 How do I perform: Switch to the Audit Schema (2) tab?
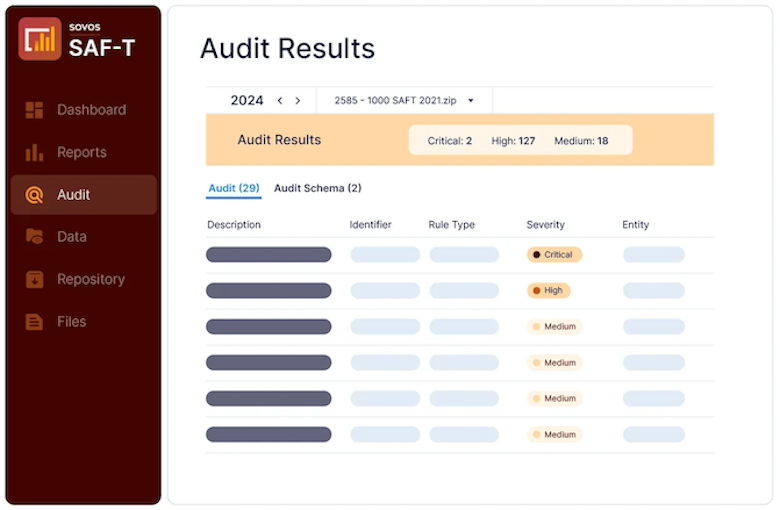(317, 188)
